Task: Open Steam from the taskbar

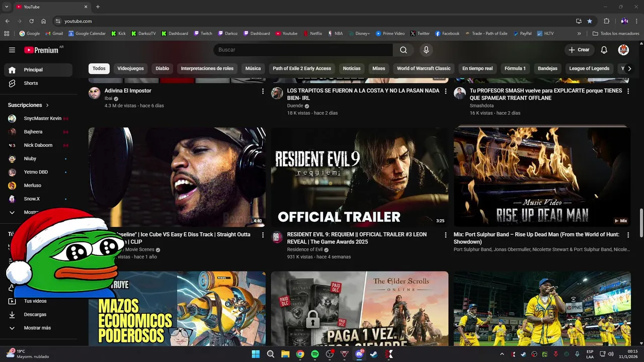Action: pyautogui.click(x=374, y=354)
